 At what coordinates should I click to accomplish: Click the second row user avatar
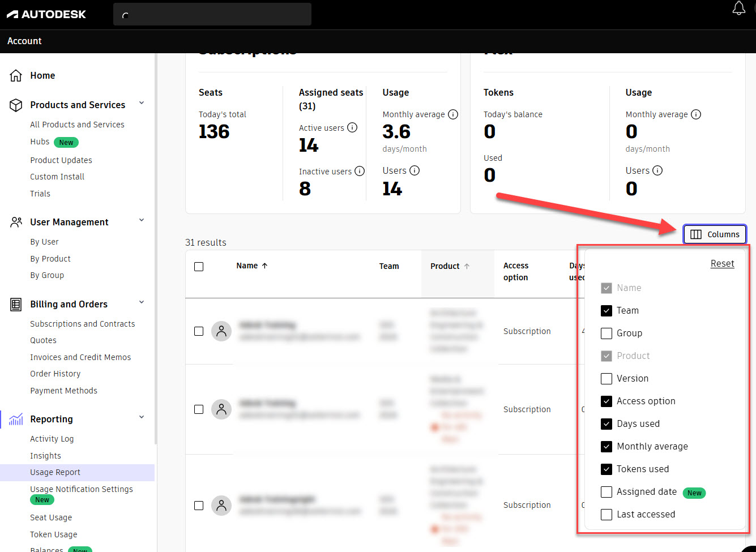(x=221, y=409)
